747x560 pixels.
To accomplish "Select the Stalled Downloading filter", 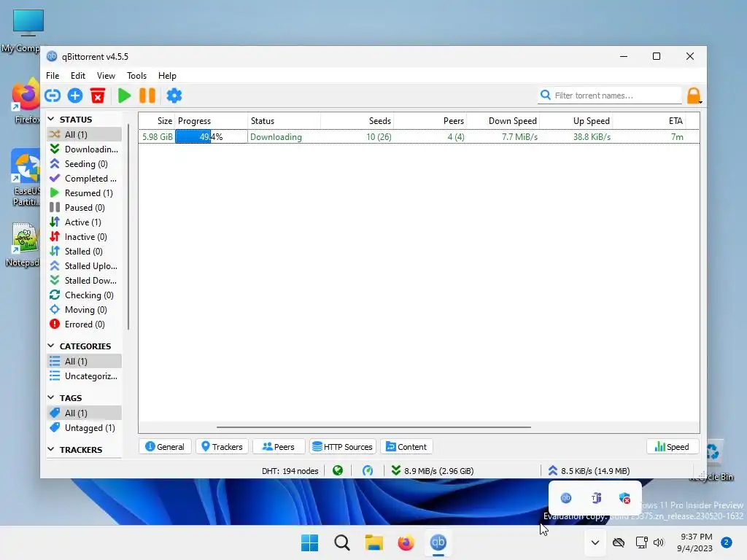I will 85,281.
